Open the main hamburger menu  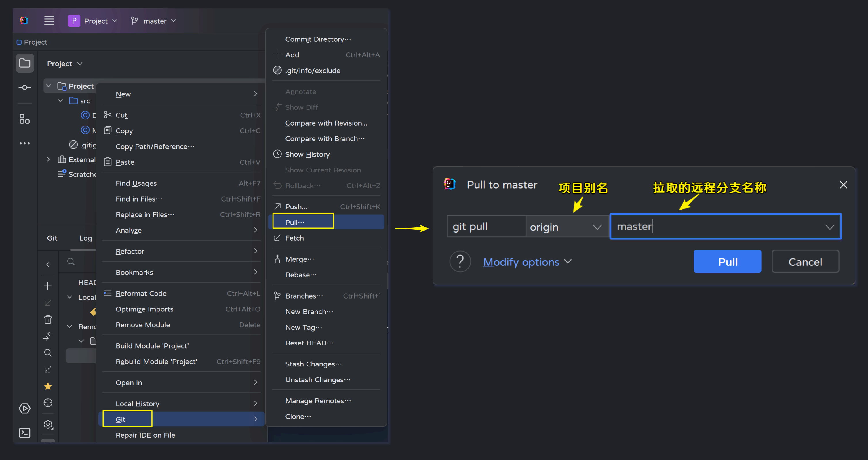pos(49,20)
